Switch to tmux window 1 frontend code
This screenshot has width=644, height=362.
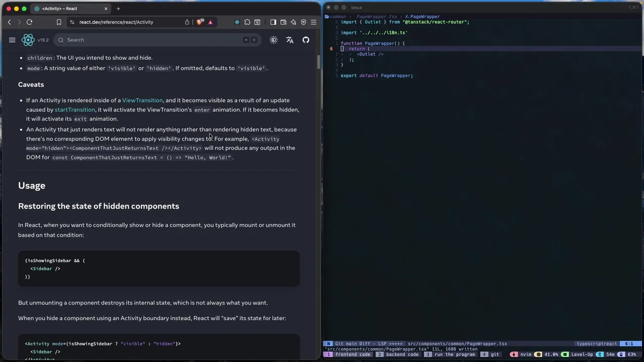pos(349,354)
